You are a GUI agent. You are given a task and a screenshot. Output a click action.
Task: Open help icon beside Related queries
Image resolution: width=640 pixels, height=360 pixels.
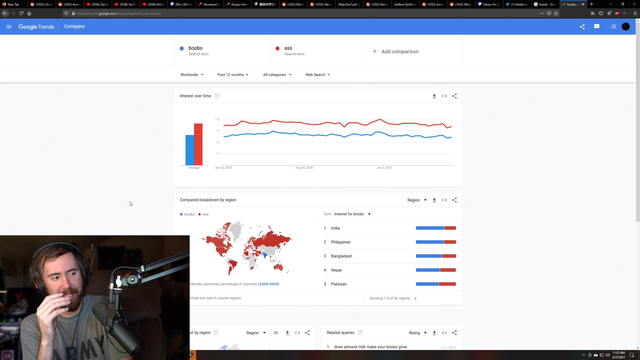pos(360,333)
